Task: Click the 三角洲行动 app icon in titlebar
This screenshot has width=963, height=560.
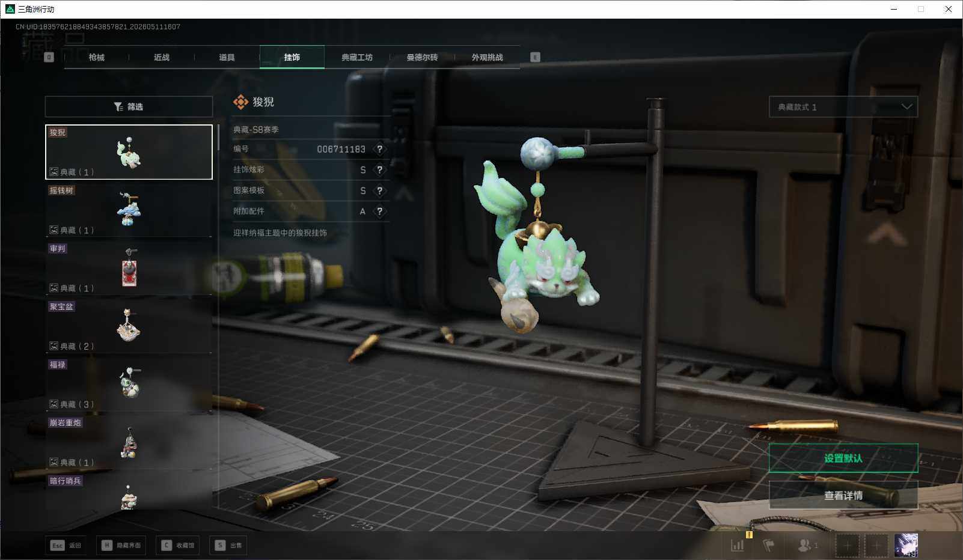Action: click(x=10, y=9)
